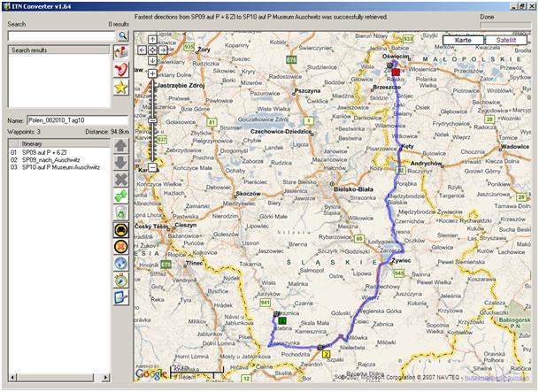
Task: Click the stopwatch icon
Action: click(121, 281)
